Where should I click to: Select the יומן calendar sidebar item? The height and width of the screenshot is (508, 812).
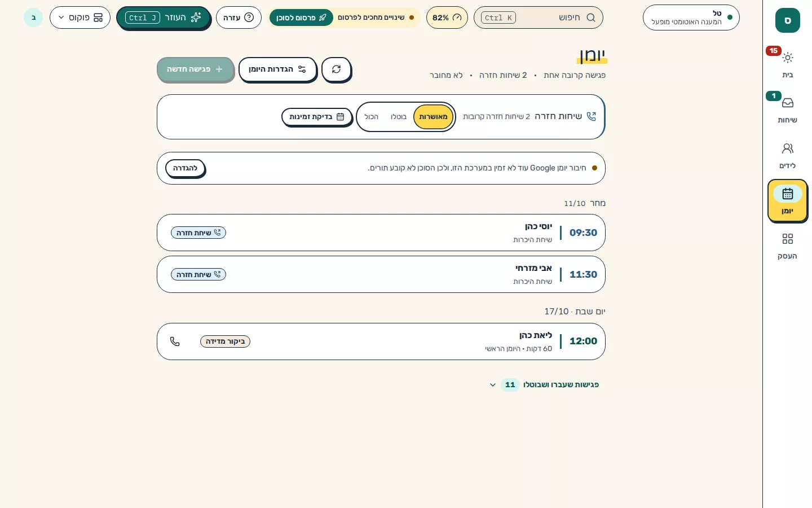788,200
